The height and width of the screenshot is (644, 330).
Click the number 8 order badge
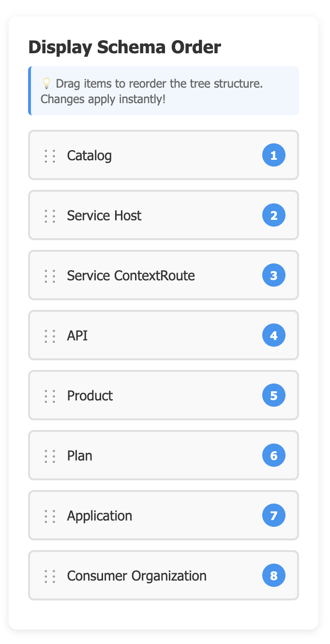pyautogui.click(x=274, y=576)
